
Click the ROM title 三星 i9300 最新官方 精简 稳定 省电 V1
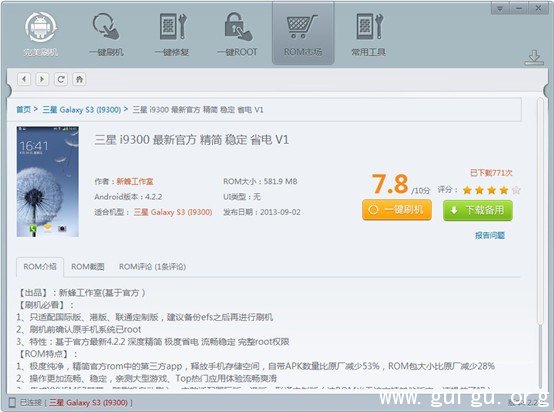191,140
